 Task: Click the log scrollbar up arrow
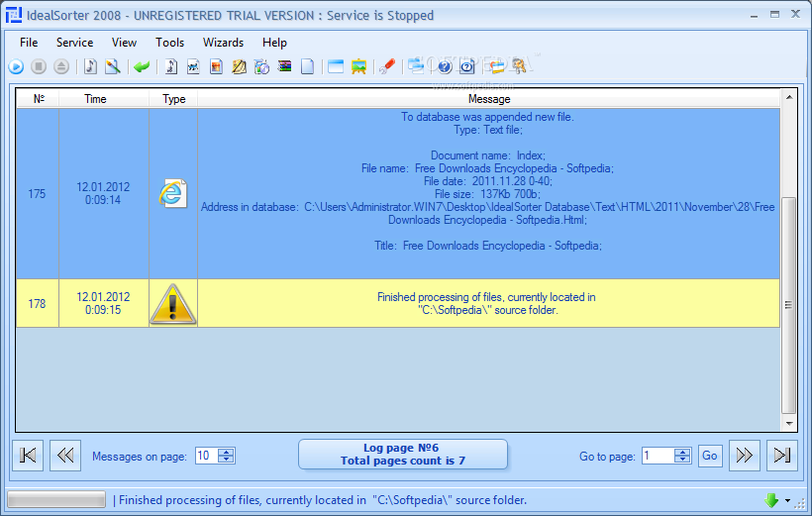(x=788, y=97)
